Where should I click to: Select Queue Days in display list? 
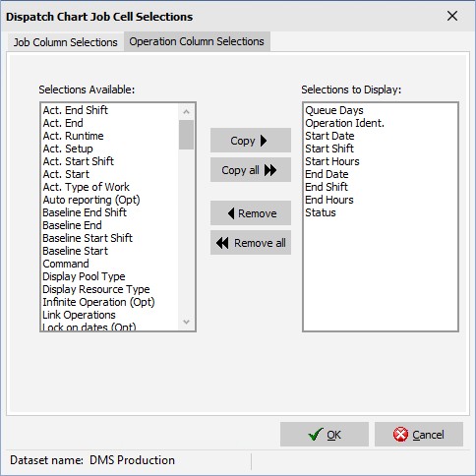pyautogui.click(x=334, y=110)
